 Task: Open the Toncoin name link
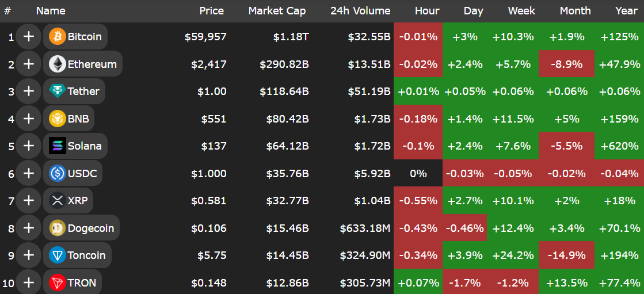(x=86, y=255)
